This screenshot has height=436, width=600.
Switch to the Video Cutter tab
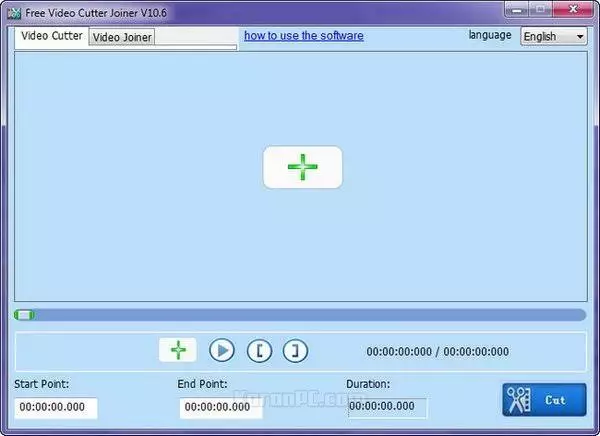(x=52, y=36)
